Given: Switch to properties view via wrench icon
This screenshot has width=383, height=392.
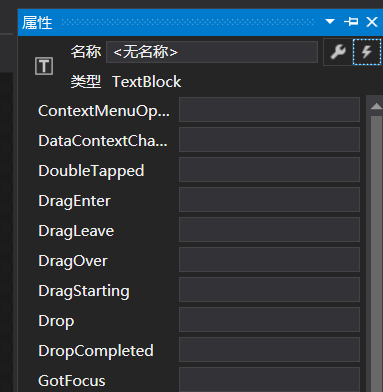Looking at the screenshot, I should [338, 52].
